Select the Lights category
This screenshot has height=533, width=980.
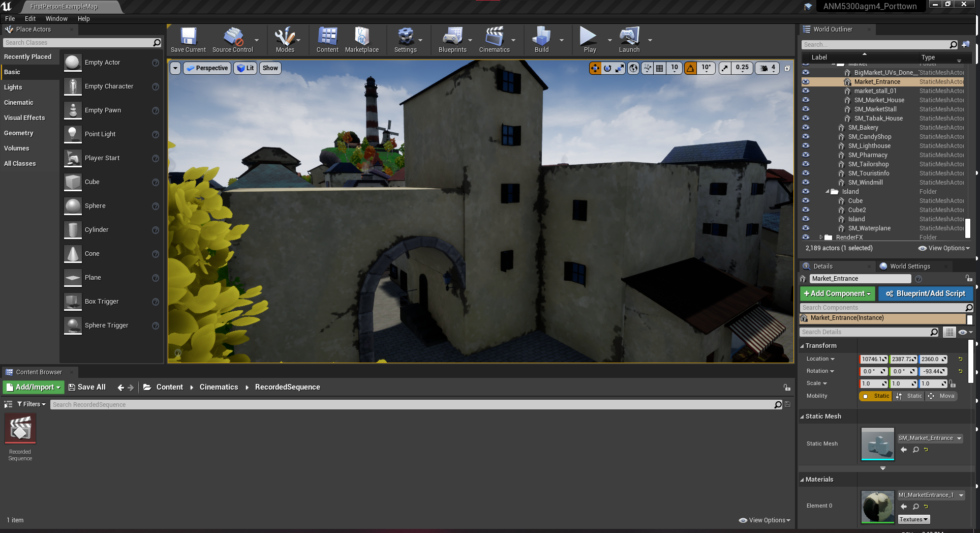[x=13, y=87]
